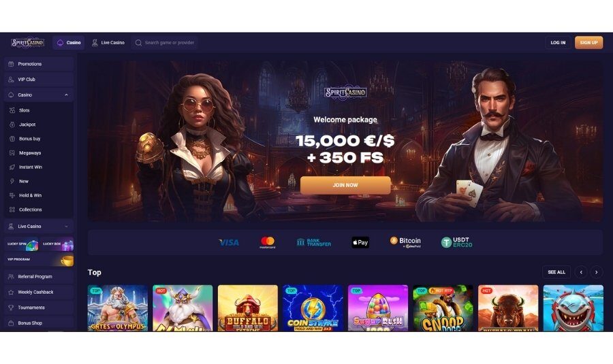Click the search magnifier icon

(x=138, y=43)
